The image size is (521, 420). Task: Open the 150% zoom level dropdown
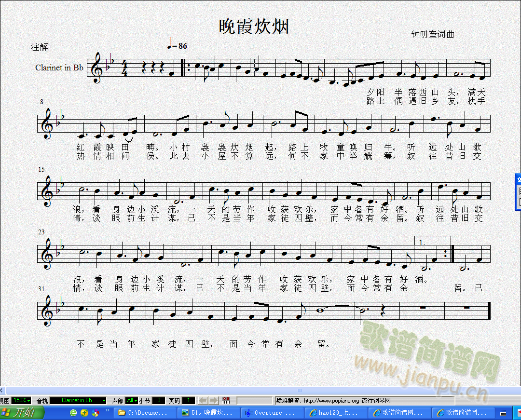click(x=22, y=400)
